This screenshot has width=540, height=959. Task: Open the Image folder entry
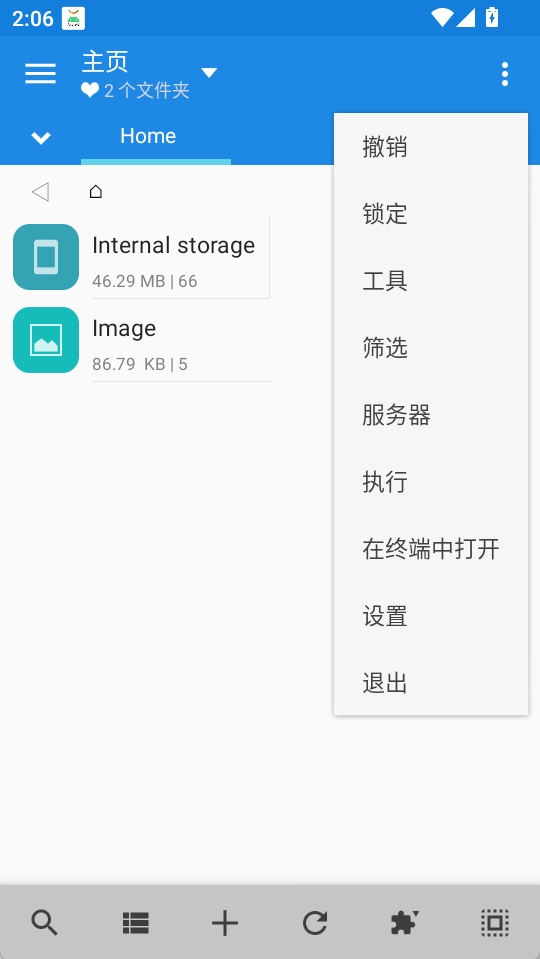141,340
